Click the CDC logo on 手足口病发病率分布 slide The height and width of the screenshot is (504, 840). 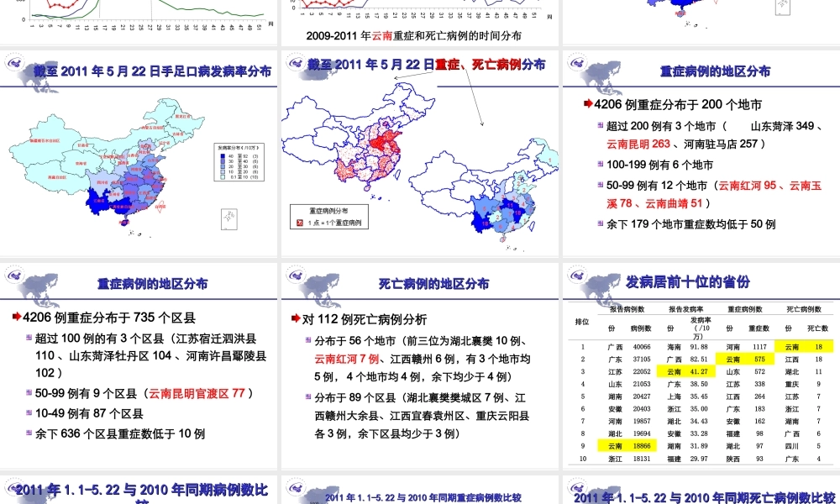pyautogui.click(x=15, y=64)
